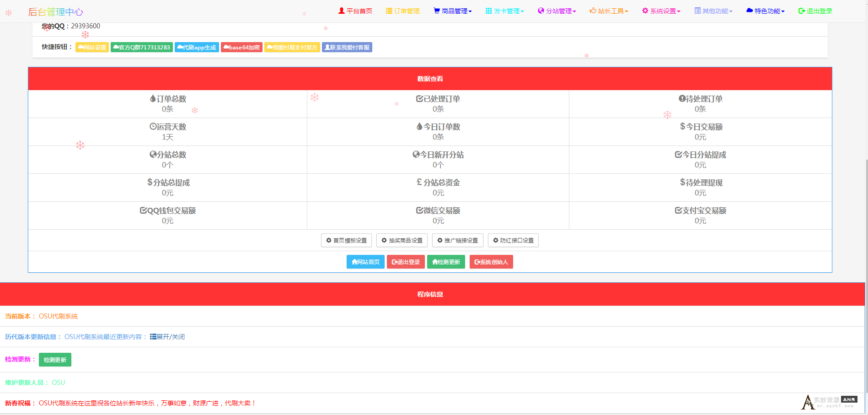Expand the 站长工具 dropdown menu
Image resolution: width=868 pixels, height=415 pixels.
609,11
